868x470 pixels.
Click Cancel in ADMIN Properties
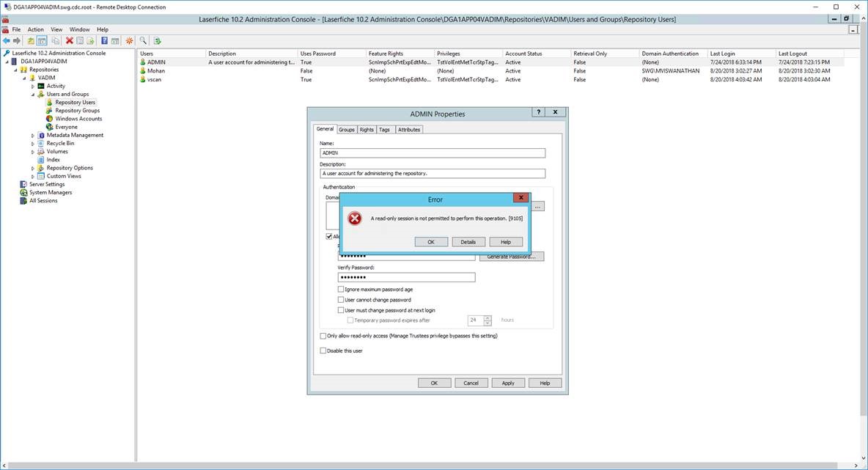pos(471,383)
